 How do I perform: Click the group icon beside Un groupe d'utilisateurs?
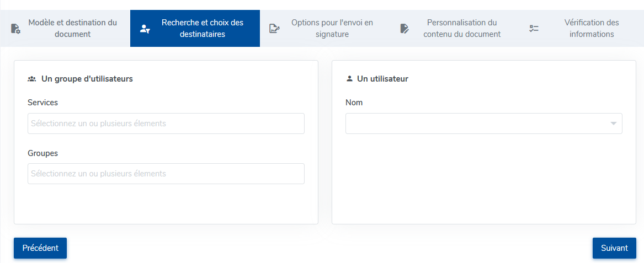click(x=32, y=79)
